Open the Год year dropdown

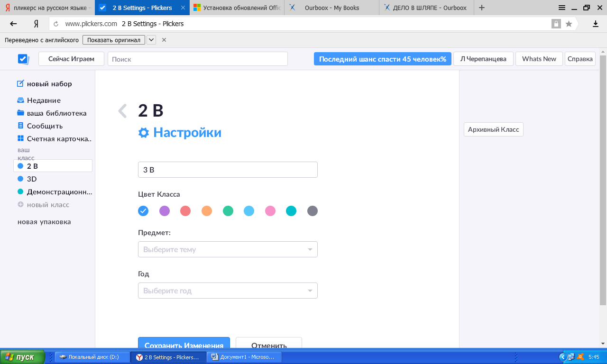click(x=228, y=291)
